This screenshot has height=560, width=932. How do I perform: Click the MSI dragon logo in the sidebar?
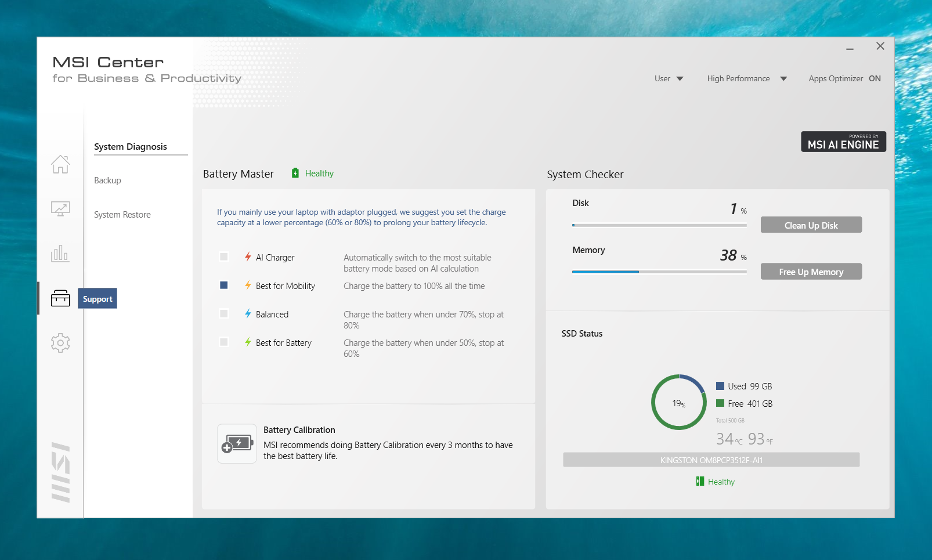point(60,472)
